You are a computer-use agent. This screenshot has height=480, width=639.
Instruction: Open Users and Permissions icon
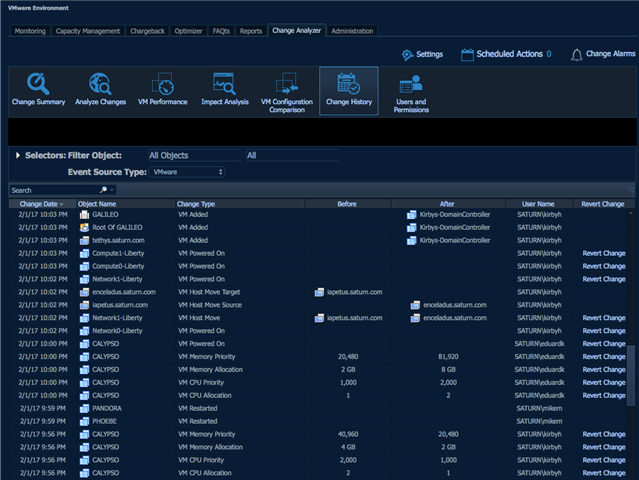click(x=411, y=84)
